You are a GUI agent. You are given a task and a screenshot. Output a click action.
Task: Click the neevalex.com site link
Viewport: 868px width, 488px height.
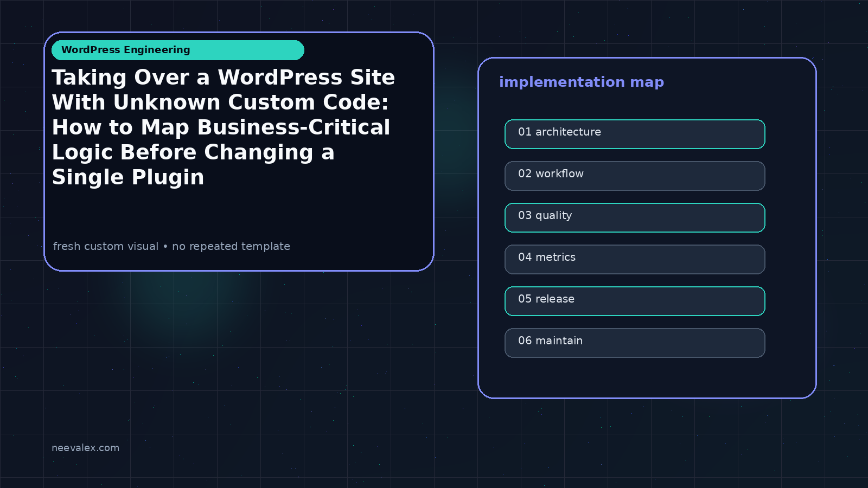pos(85,448)
